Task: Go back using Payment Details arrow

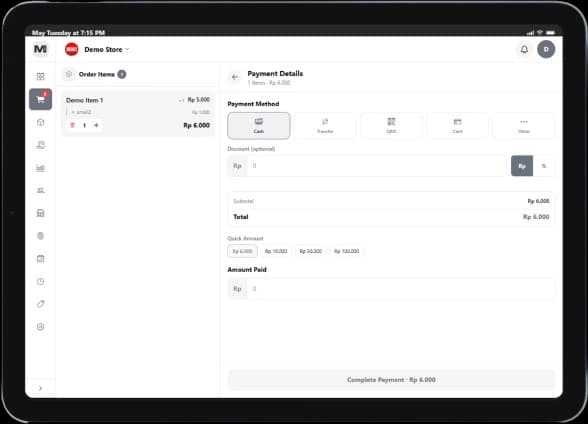Action: [x=235, y=77]
